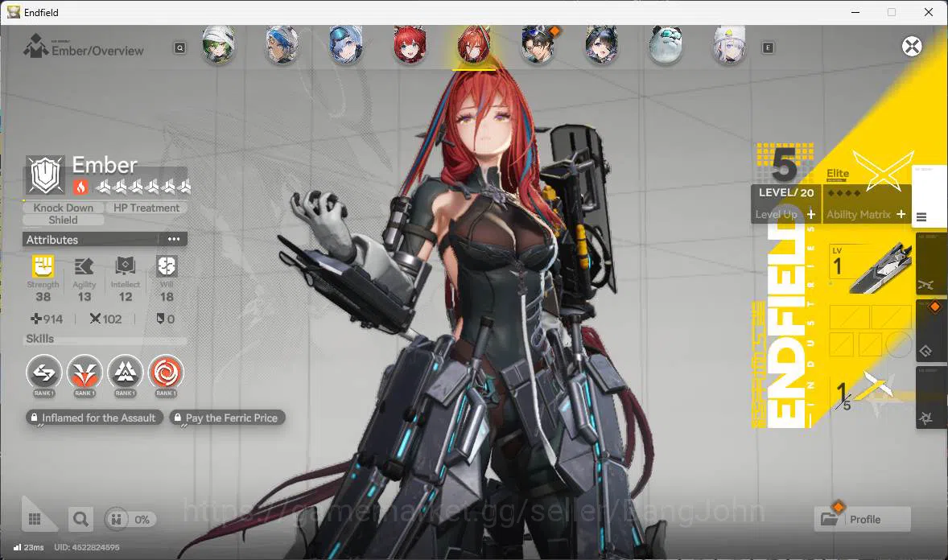
Task: Click locked talent Inflamed for the Assault
Action: (x=94, y=418)
